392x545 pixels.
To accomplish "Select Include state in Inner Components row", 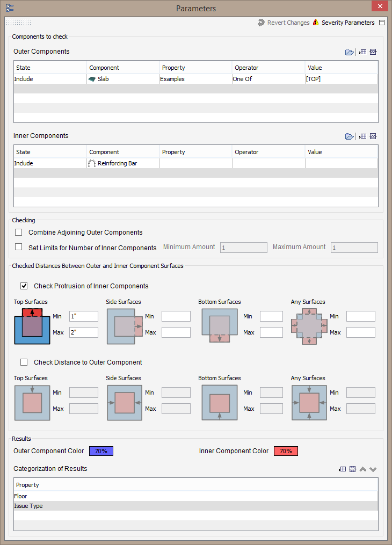I will pos(50,163).
